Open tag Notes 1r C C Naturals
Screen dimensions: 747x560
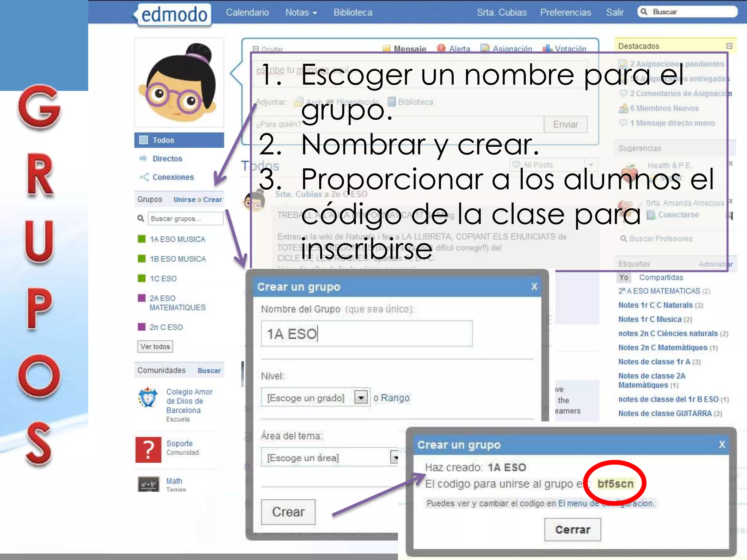[655, 305]
